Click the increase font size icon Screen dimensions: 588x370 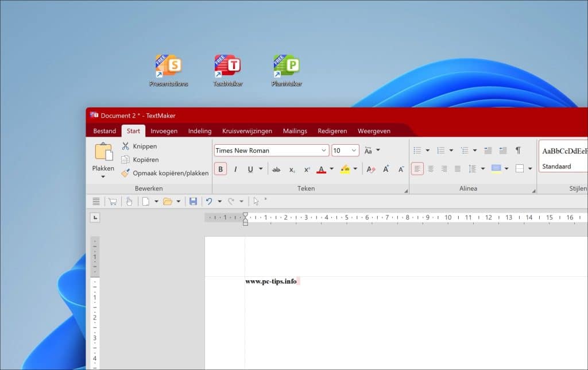(386, 169)
